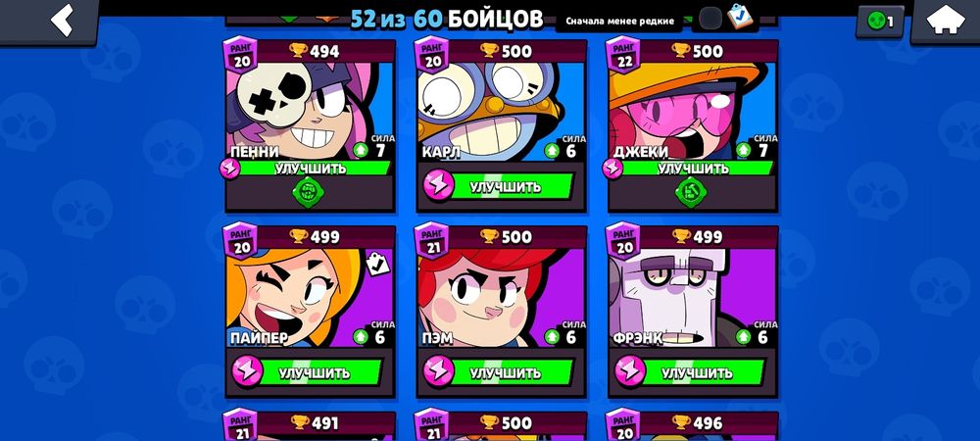Tap the green power arrow on Carl's card
This screenshot has height=441, width=980.
[551, 151]
